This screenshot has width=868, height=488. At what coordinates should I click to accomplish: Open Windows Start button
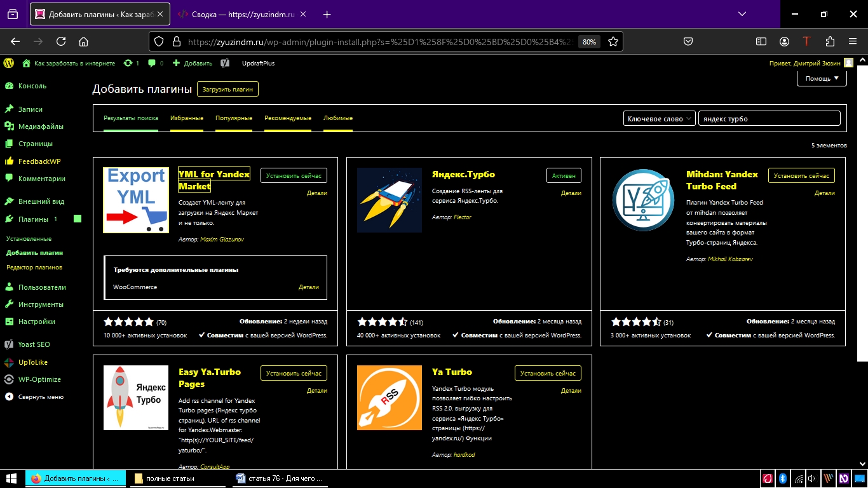click(11, 478)
